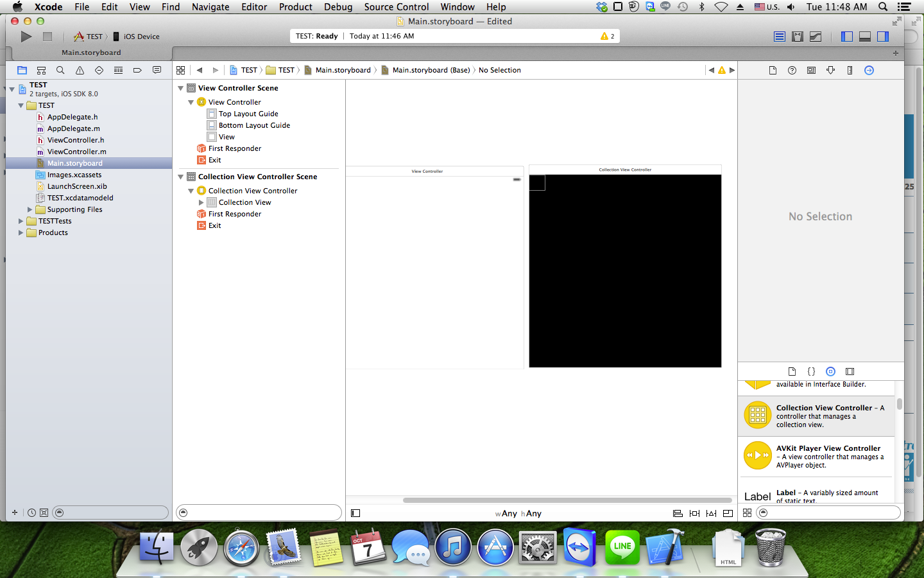The image size is (924, 578).
Task: Switch to the Standard editor
Action: coord(780,37)
